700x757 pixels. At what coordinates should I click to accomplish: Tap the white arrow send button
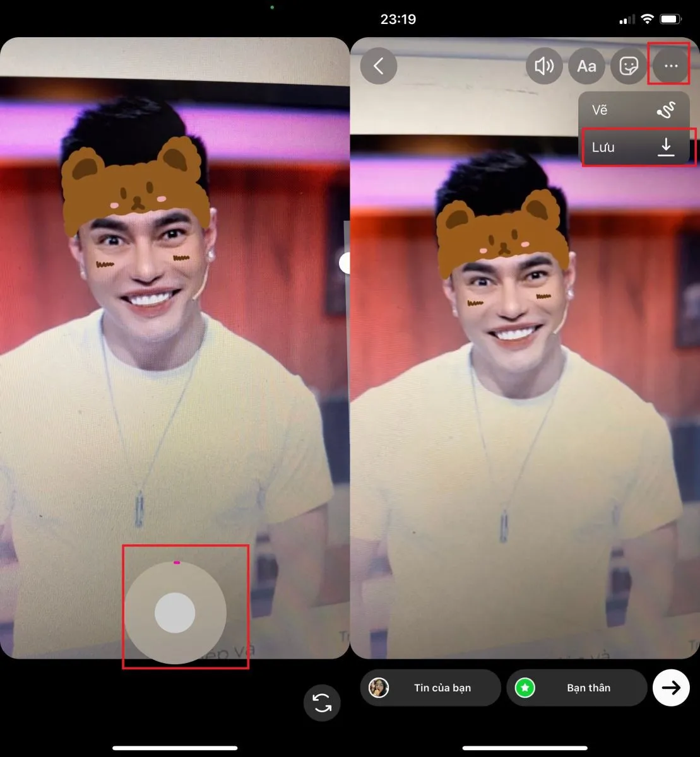click(671, 688)
